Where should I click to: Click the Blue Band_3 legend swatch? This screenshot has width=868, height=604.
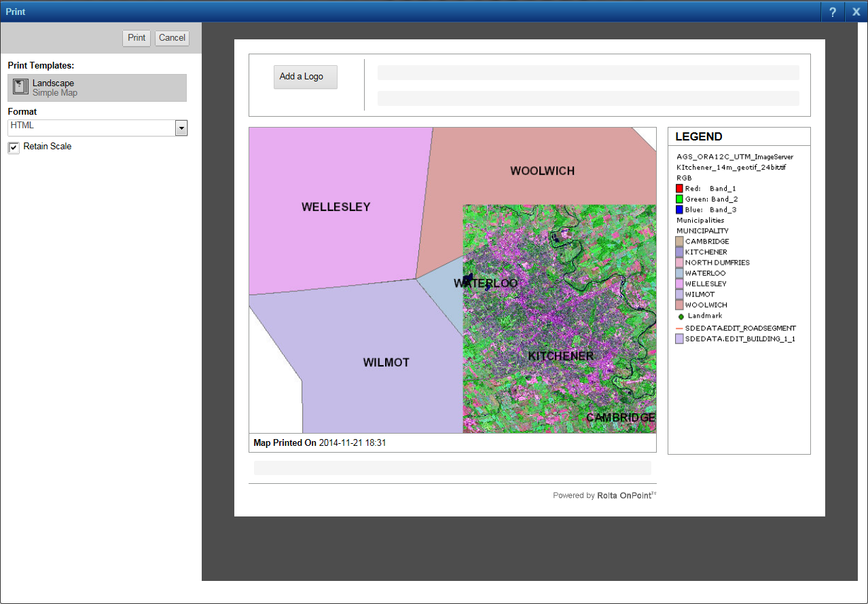(679, 210)
